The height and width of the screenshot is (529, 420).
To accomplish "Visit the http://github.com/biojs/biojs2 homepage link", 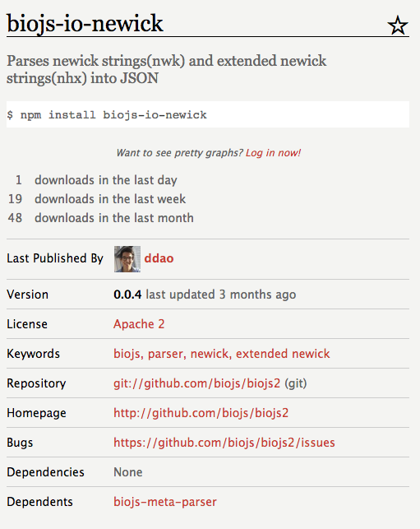I will pos(201,413).
